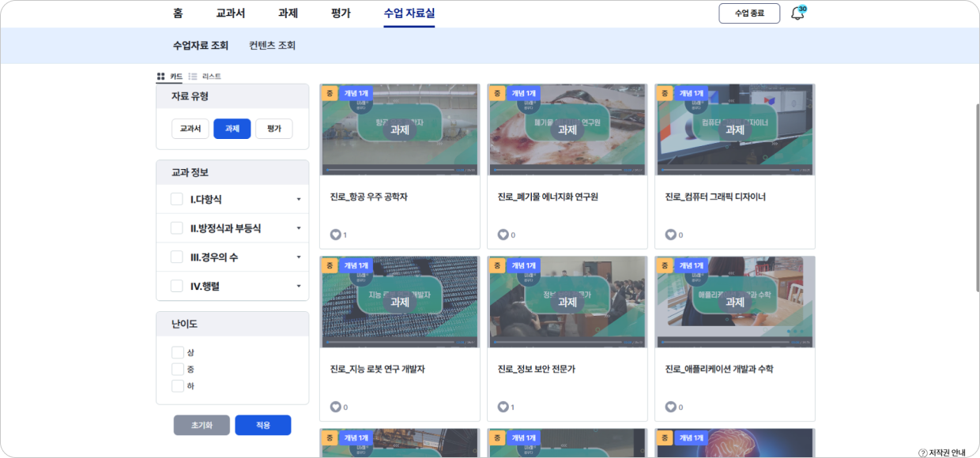This screenshot has height=458, width=980.
Task: Click the 리스트 view label
Action: tap(212, 77)
